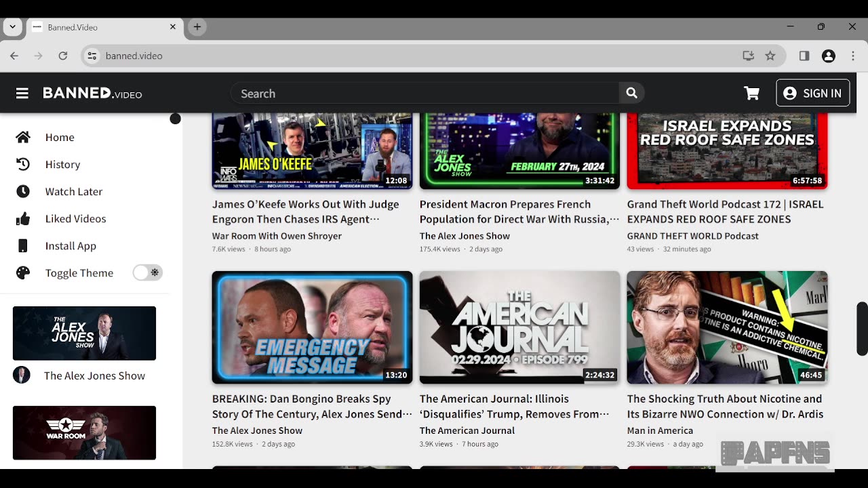Open the War Room sidebar banner
Image resolution: width=868 pixels, height=488 pixels.
(84, 432)
